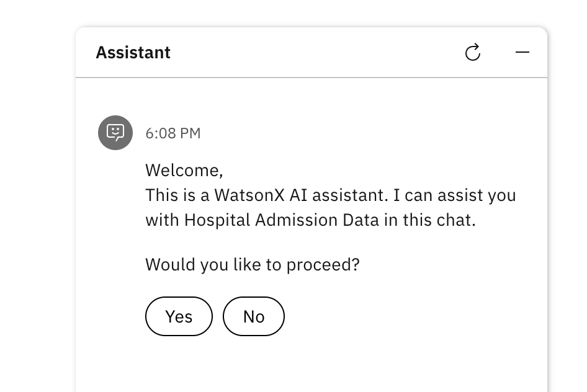Click the question Would you like to proceed?
The height and width of the screenshot is (392, 587).
[253, 265]
